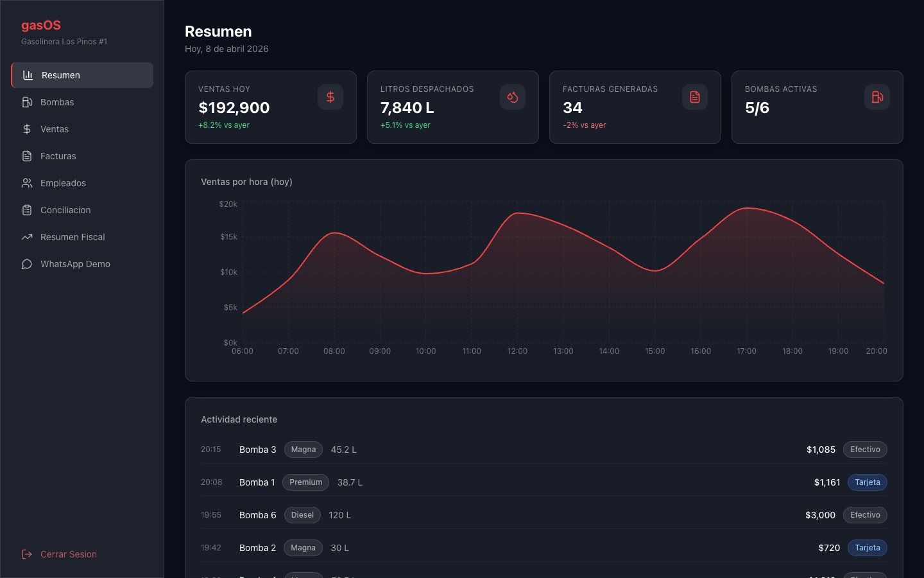Click the pump icon in Bombas Activas card
This screenshot has height=578, width=924.
coord(877,97)
